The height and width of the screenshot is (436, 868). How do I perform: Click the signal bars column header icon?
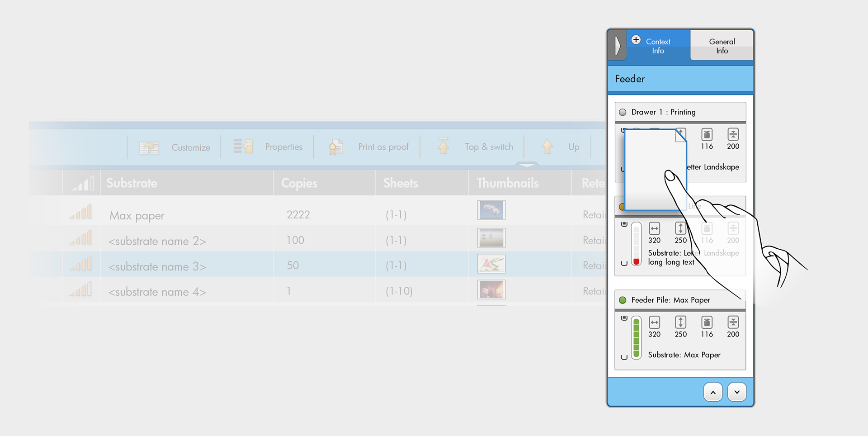click(83, 183)
